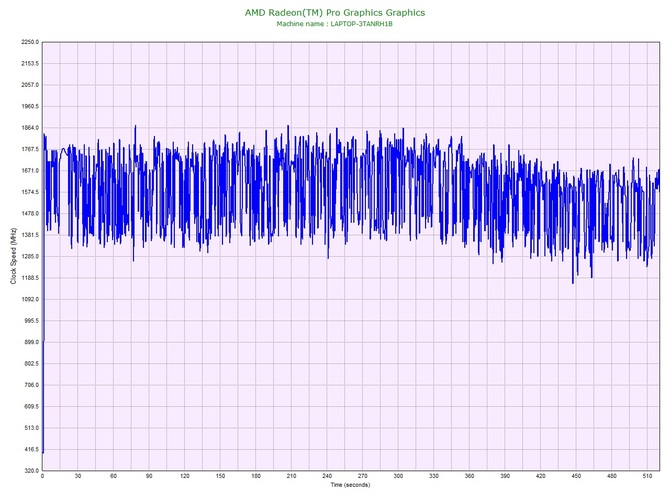Screen dimensions: 670x502
Task: Click the 120 tick on the time axis
Action: [185, 476]
